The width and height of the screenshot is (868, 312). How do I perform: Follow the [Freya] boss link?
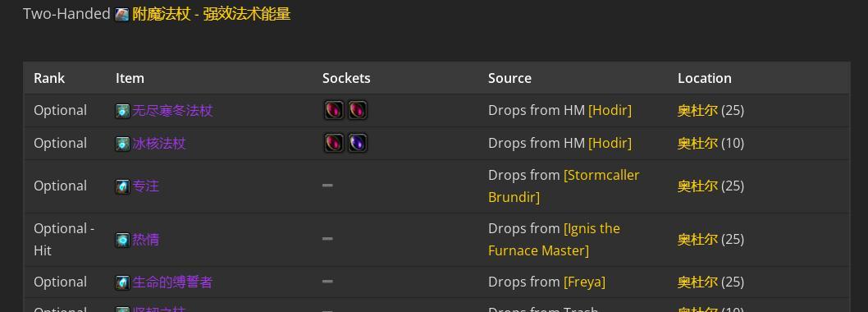click(585, 282)
